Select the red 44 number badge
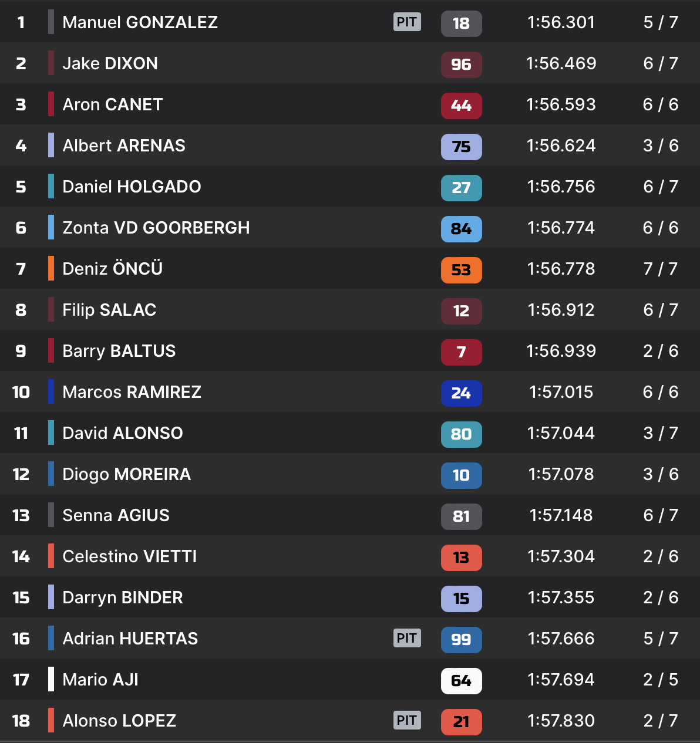 pyautogui.click(x=461, y=106)
